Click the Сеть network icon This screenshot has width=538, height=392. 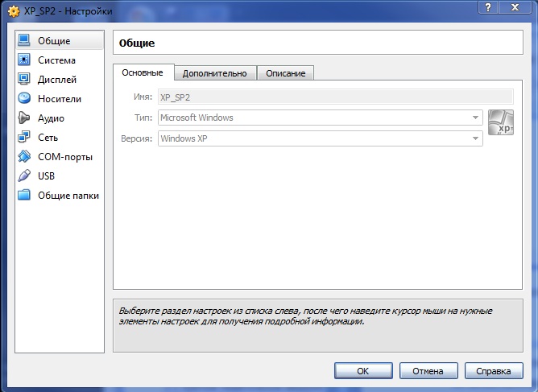click(x=24, y=137)
